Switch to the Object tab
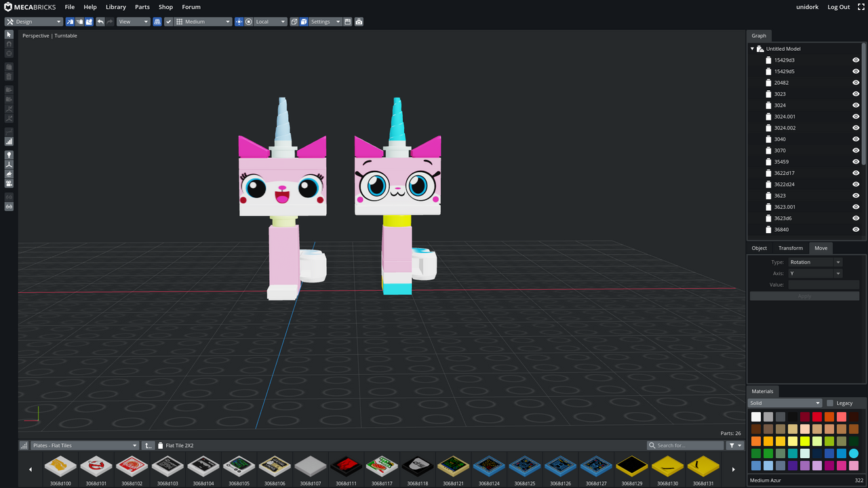This screenshot has height=488, width=868. 759,248
